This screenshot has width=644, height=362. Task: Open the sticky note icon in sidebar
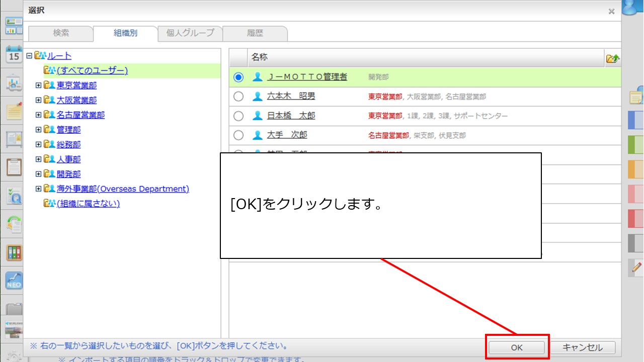(14, 111)
